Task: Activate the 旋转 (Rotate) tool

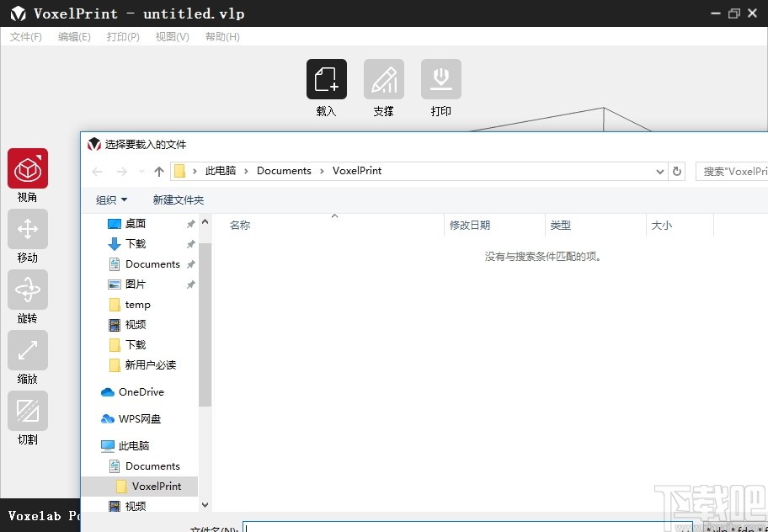Action: point(28,290)
